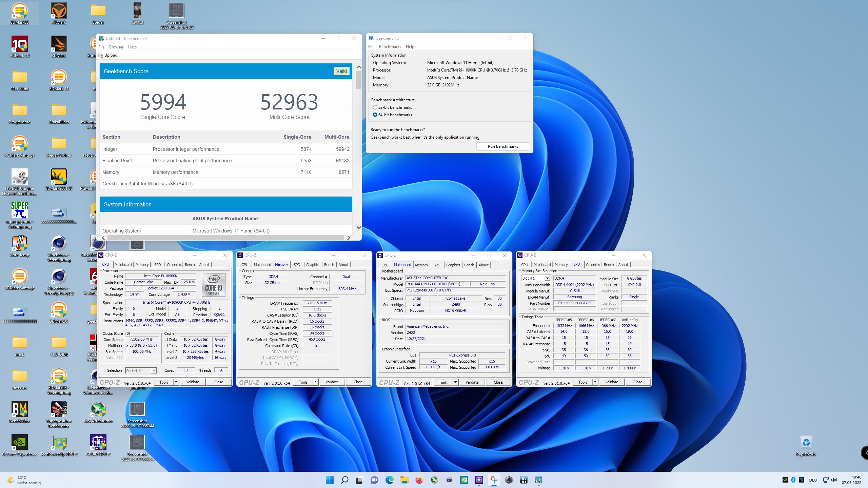Image resolution: width=868 pixels, height=488 pixels.
Task: Click the DRAM Frequency value 2101.5 MHz
Action: [317, 303]
